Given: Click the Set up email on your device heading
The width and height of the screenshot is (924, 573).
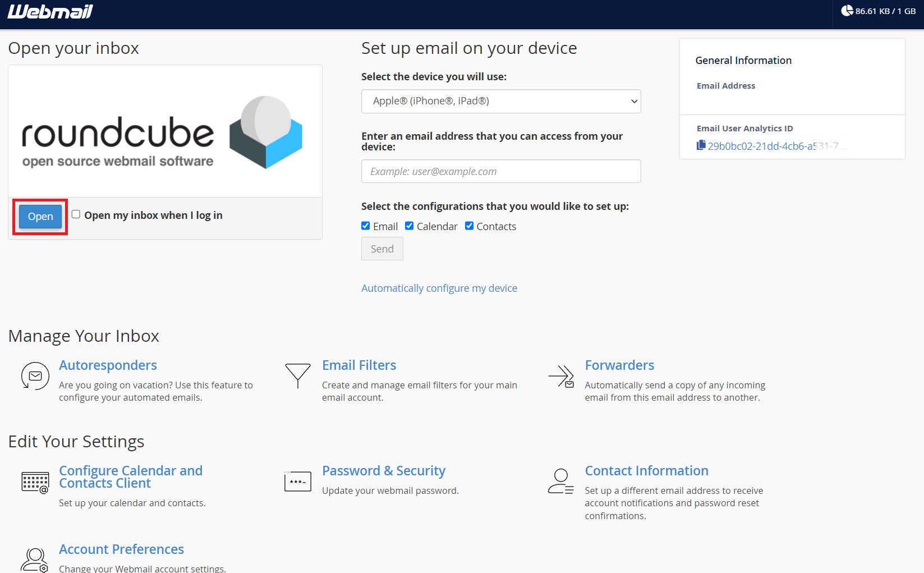Looking at the screenshot, I should tap(469, 48).
